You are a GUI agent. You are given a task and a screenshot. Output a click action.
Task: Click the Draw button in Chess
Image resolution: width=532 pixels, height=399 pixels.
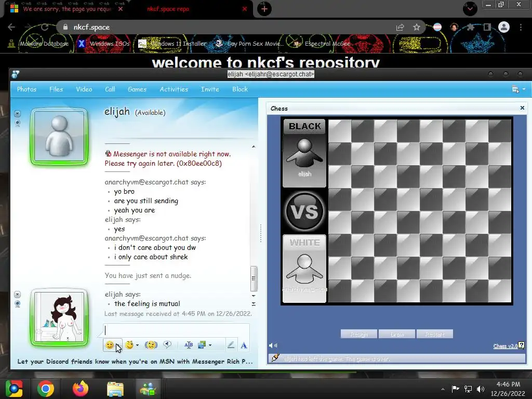click(x=397, y=334)
